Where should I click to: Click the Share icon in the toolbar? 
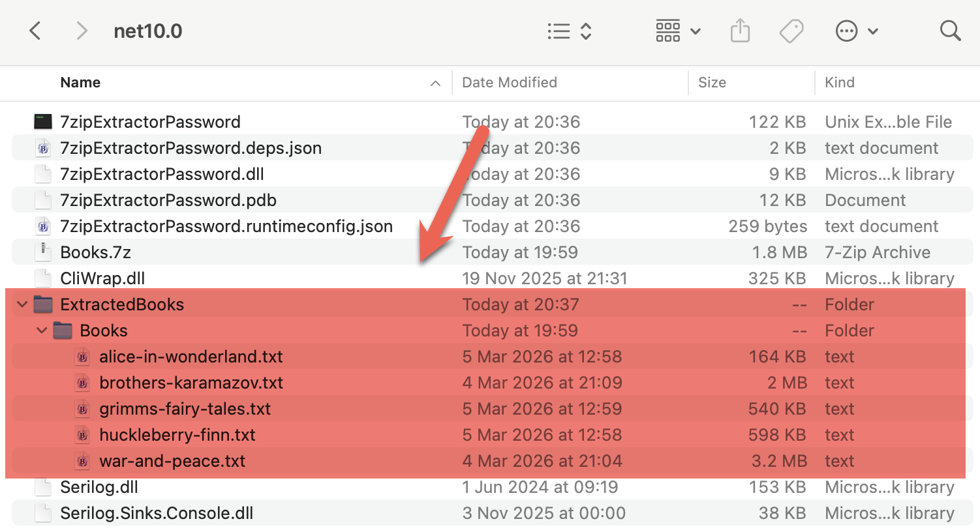[x=740, y=30]
